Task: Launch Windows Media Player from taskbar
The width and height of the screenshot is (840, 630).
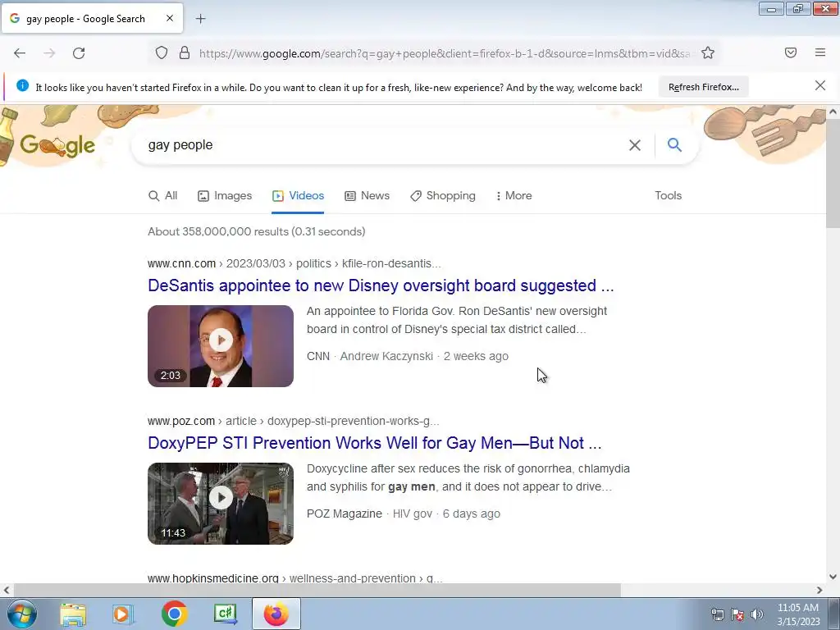Action: click(x=122, y=614)
